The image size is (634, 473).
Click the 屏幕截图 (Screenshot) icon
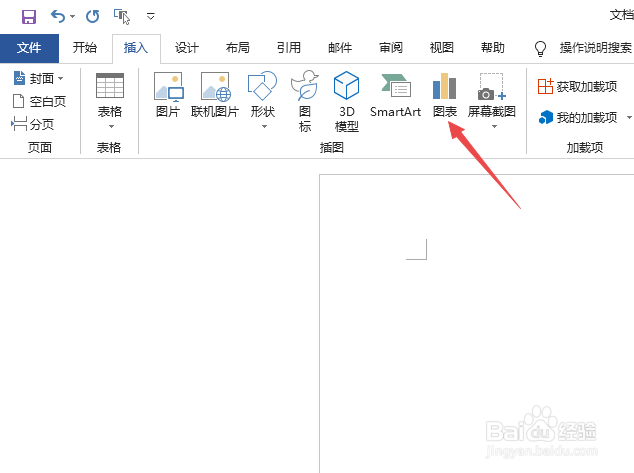pyautogui.click(x=492, y=86)
